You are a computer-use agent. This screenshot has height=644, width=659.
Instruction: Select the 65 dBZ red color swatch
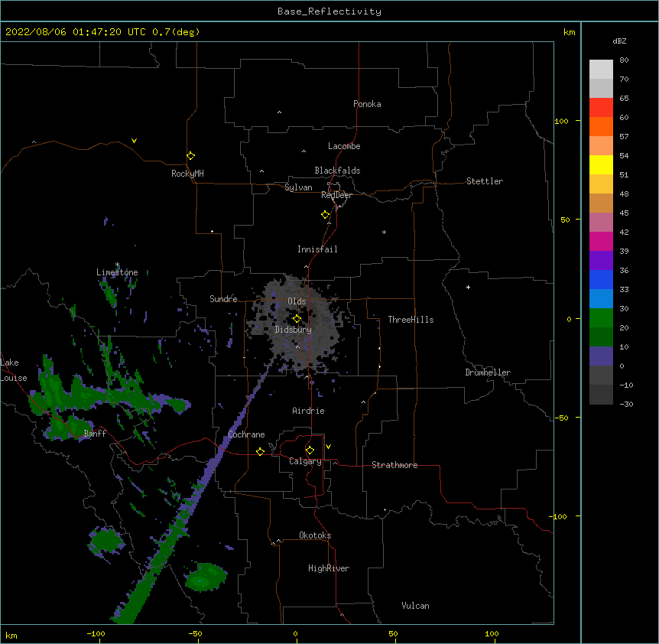click(601, 108)
